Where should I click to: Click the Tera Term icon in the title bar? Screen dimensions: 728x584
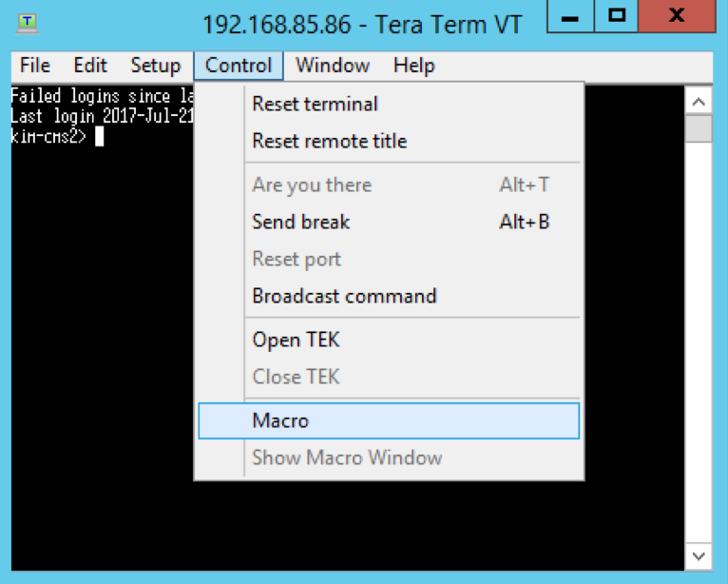pyautogui.click(x=28, y=24)
